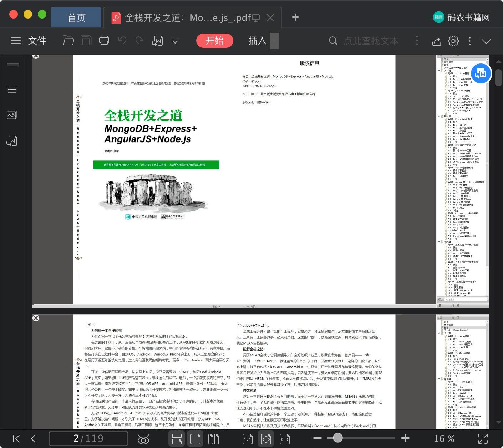Open 码农书籍网 account menu
The height and width of the screenshot is (448, 503).
pyautogui.click(x=462, y=17)
